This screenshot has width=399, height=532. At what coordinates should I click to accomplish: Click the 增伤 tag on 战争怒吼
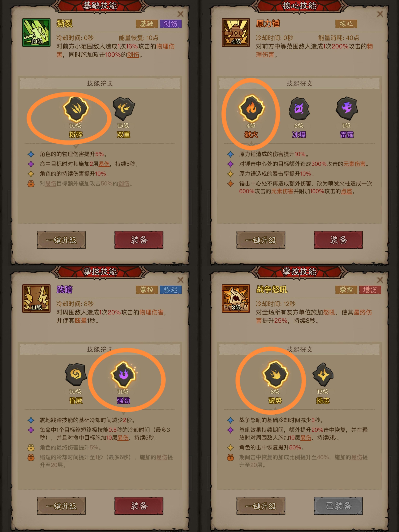click(370, 290)
